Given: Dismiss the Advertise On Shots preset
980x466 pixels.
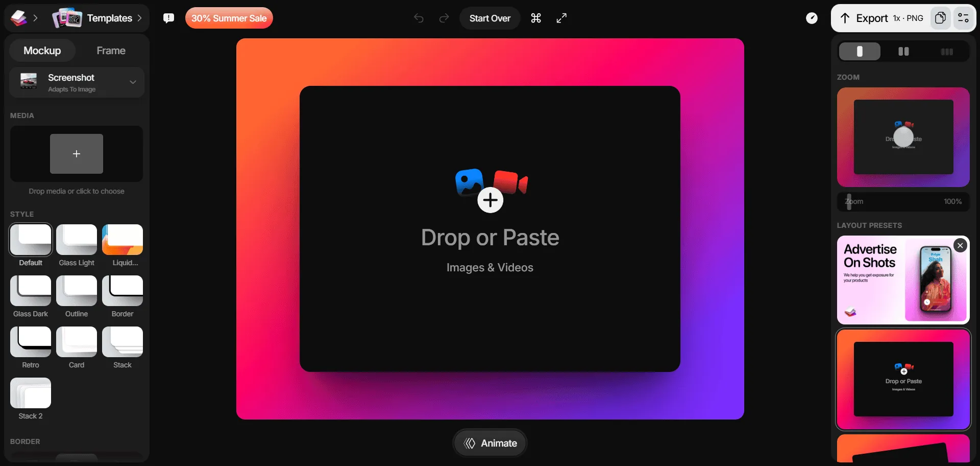Looking at the screenshot, I should click(x=960, y=246).
